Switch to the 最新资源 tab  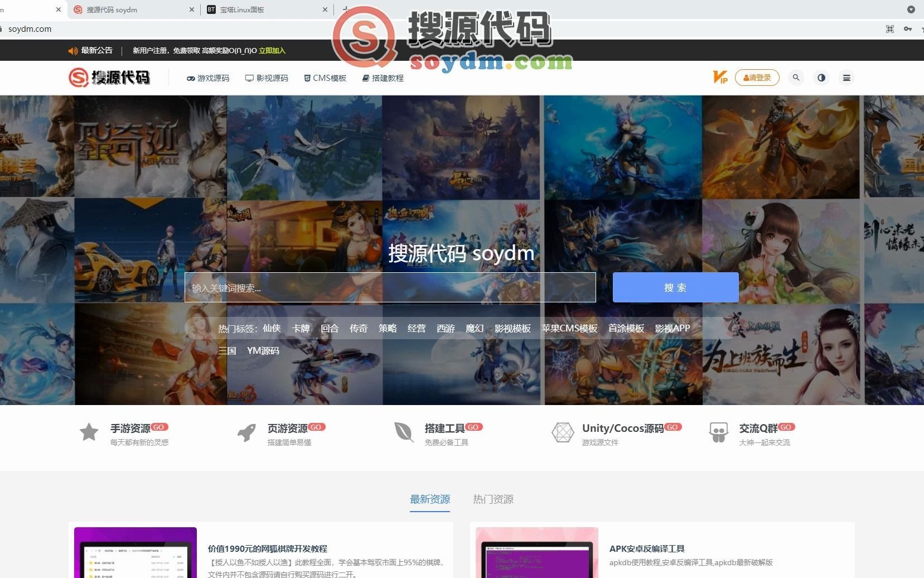[x=430, y=499]
